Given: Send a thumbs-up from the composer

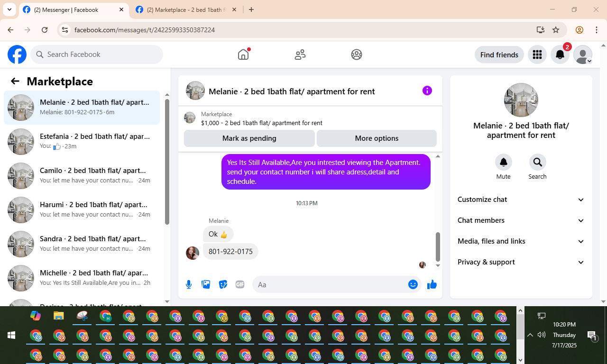Looking at the screenshot, I should pyautogui.click(x=432, y=284).
